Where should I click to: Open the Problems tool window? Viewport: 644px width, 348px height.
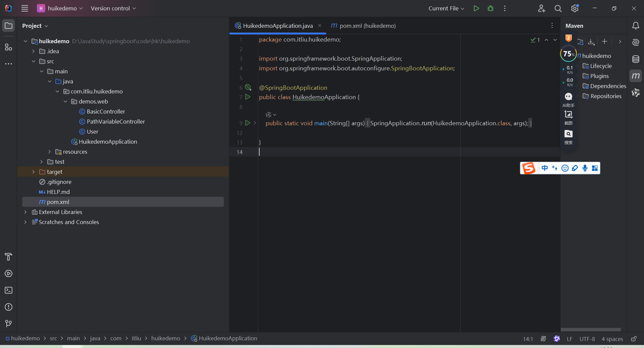point(8,307)
